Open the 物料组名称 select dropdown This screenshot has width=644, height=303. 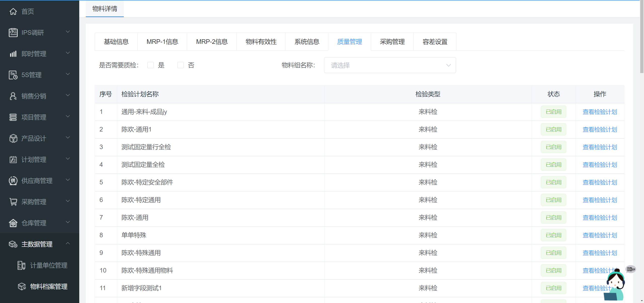pyautogui.click(x=390, y=65)
